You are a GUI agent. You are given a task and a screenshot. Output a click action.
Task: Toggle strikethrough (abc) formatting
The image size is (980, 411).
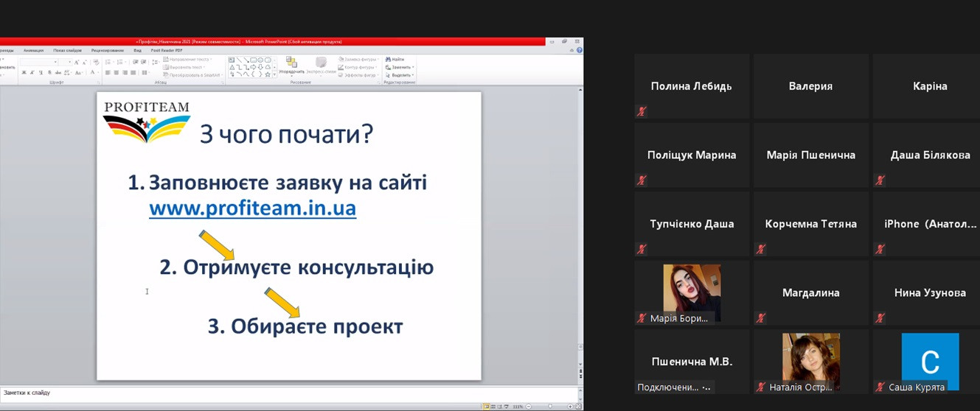pos(58,72)
